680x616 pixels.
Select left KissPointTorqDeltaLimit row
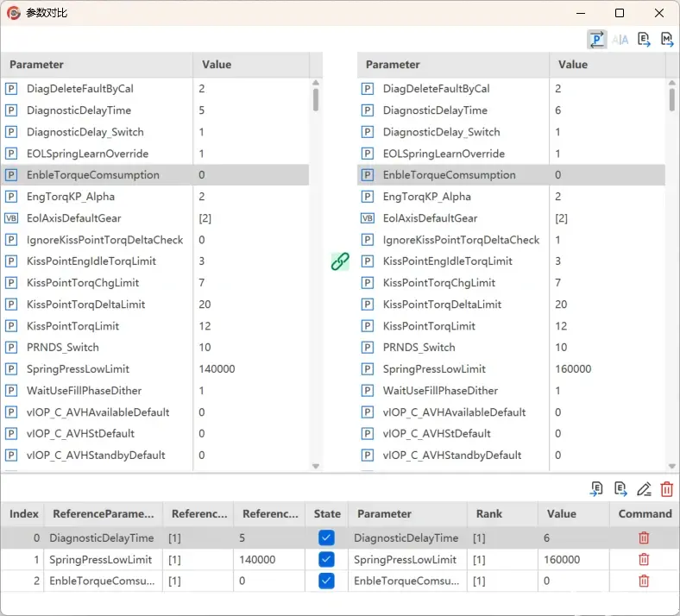tap(155, 305)
